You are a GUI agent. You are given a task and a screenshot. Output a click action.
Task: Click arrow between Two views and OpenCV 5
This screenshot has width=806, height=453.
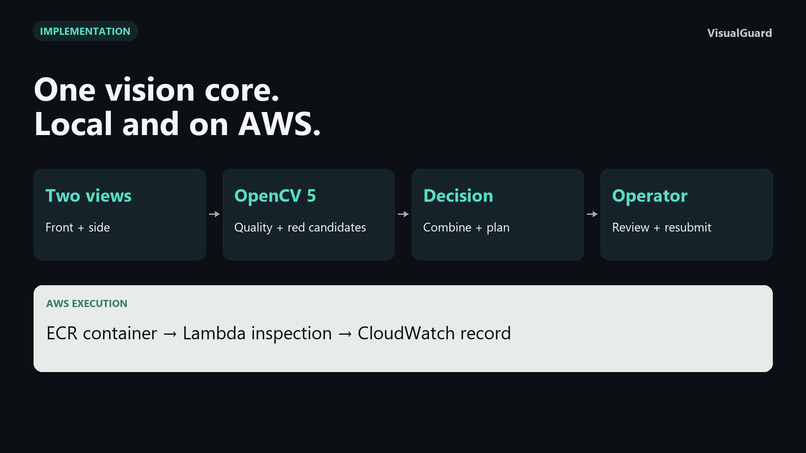coord(214,214)
